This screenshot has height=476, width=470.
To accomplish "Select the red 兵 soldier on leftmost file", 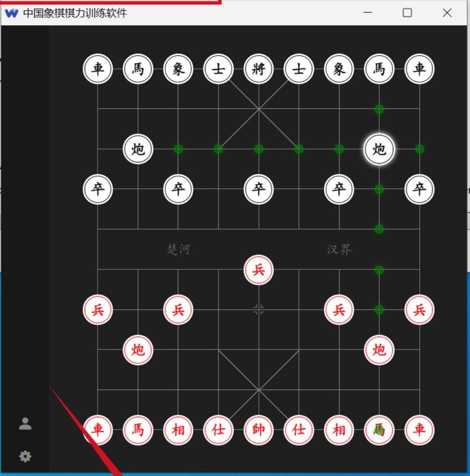I will pyautogui.click(x=98, y=309).
